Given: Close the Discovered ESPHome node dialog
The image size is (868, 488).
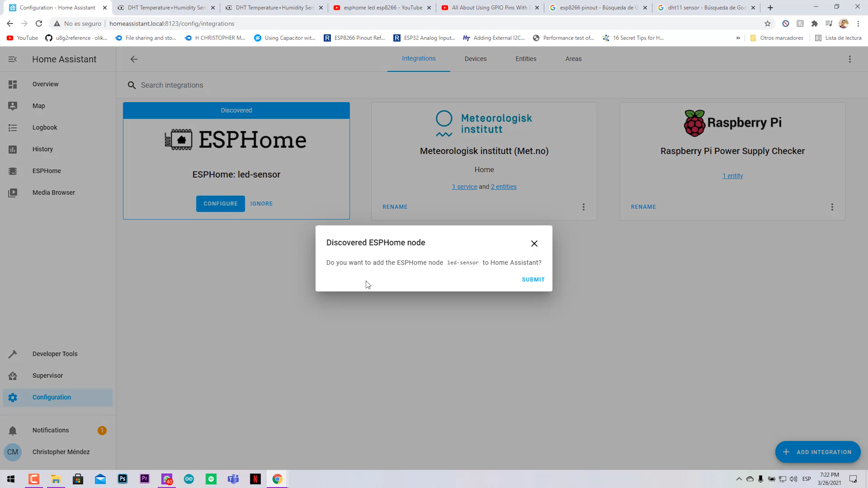Looking at the screenshot, I should [534, 244].
